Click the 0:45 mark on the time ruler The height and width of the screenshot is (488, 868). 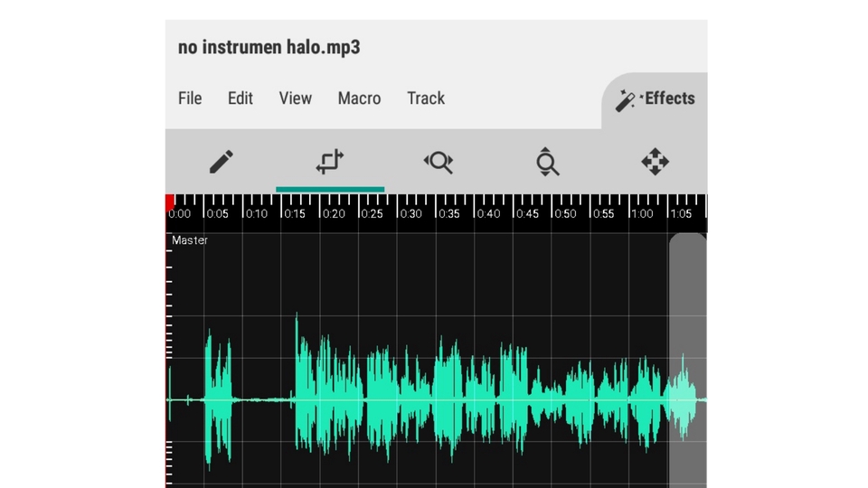click(526, 213)
